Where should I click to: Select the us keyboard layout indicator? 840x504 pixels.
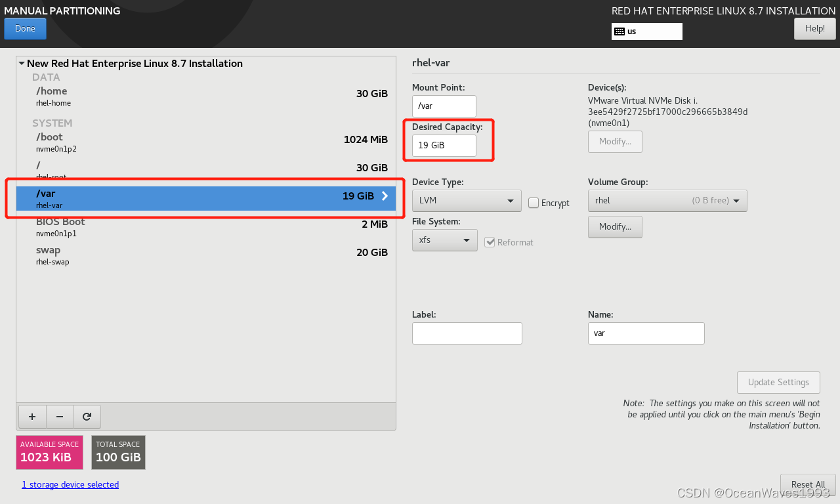647,31
